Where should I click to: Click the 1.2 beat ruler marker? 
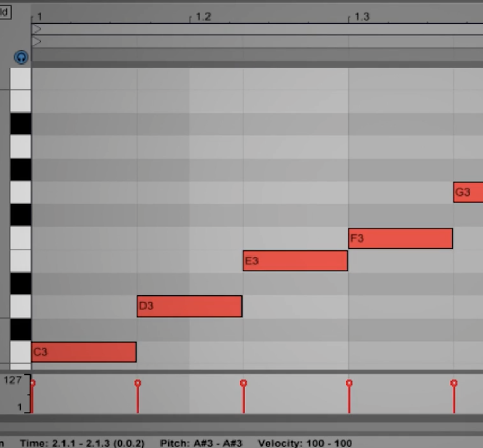(x=203, y=17)
